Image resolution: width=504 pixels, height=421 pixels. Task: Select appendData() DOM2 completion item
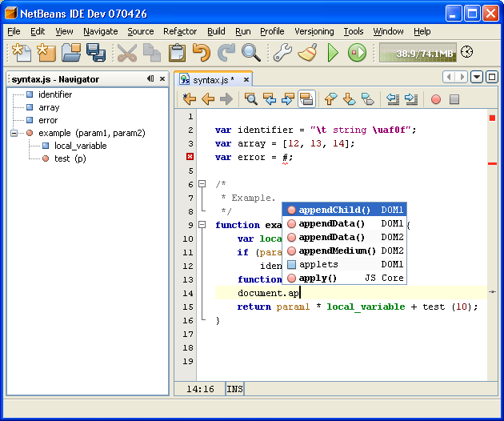tap(344, 237)
